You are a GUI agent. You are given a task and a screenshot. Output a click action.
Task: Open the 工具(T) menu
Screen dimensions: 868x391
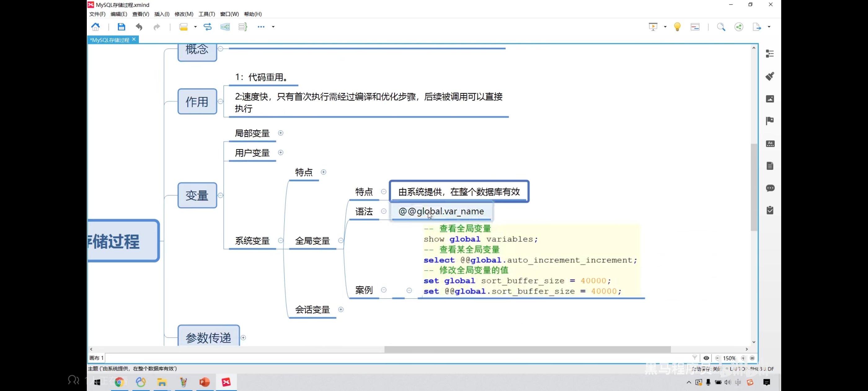point(206,14)
